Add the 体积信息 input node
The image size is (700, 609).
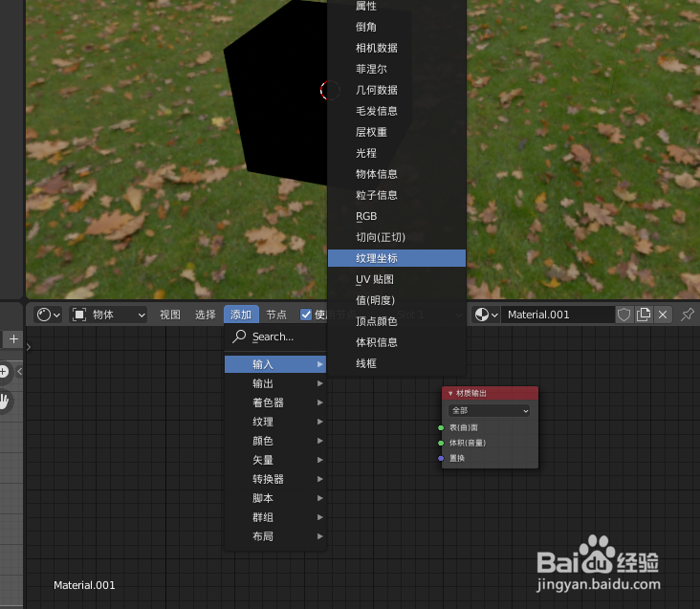(397, 342)
